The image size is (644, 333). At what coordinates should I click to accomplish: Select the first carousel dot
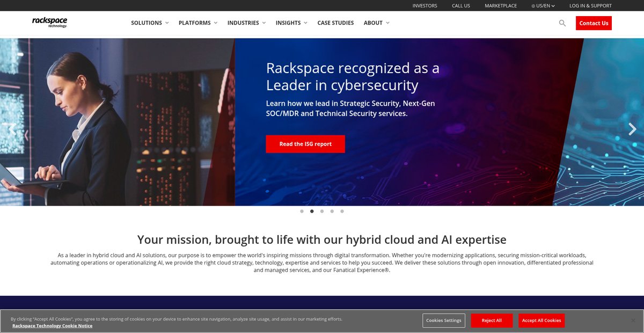[x=302, y=211]
